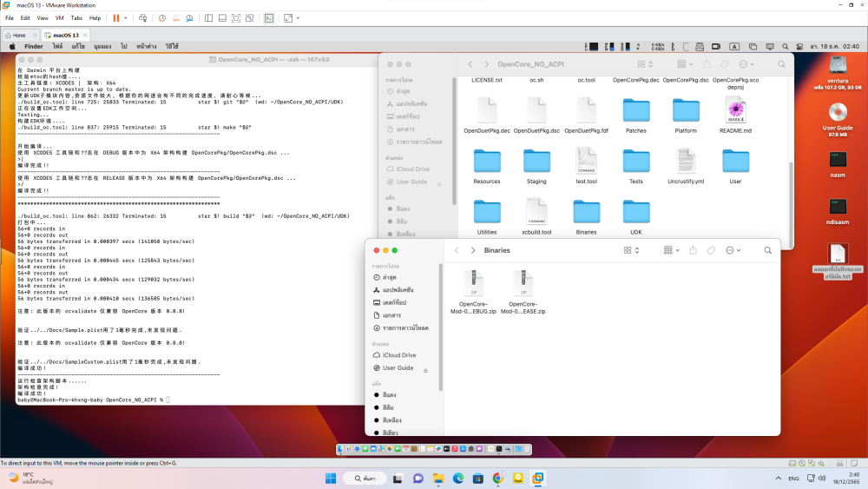Open ventura disk on the desktop
The height and width of the screenshot is (489, 868).
(838, 73)
